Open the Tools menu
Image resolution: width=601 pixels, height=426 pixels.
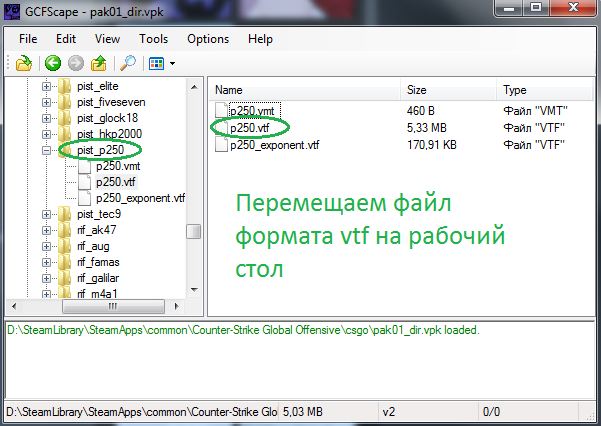point(153,39)
